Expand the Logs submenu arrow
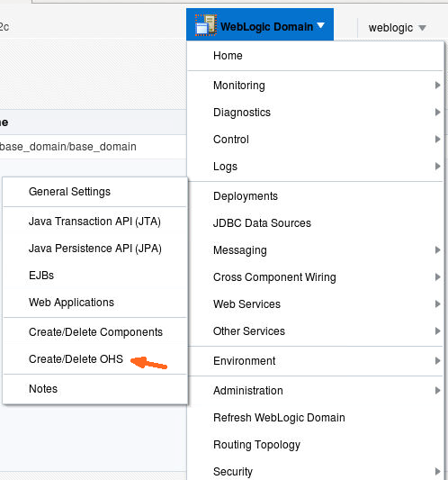Viewport: 448px width, 480px height. coord(437,167)
